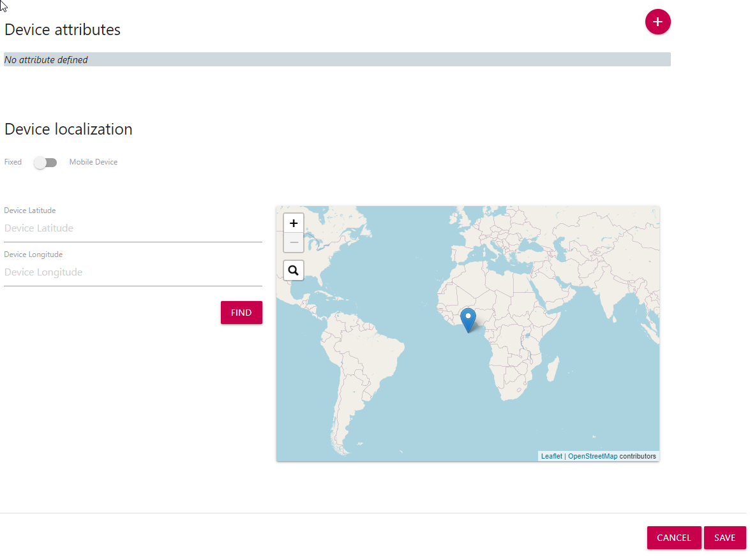
Task: Zoom in on the map
Action: pos(294,223)
